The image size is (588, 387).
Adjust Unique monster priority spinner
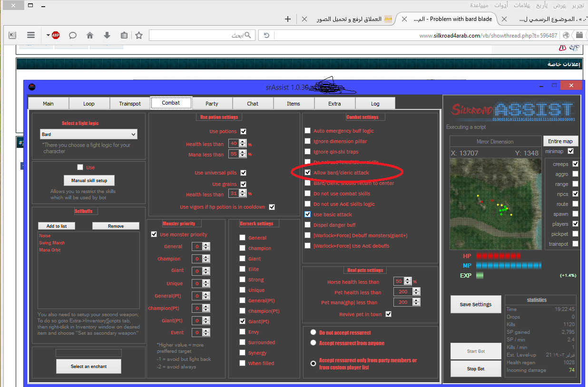click(206, 283)
